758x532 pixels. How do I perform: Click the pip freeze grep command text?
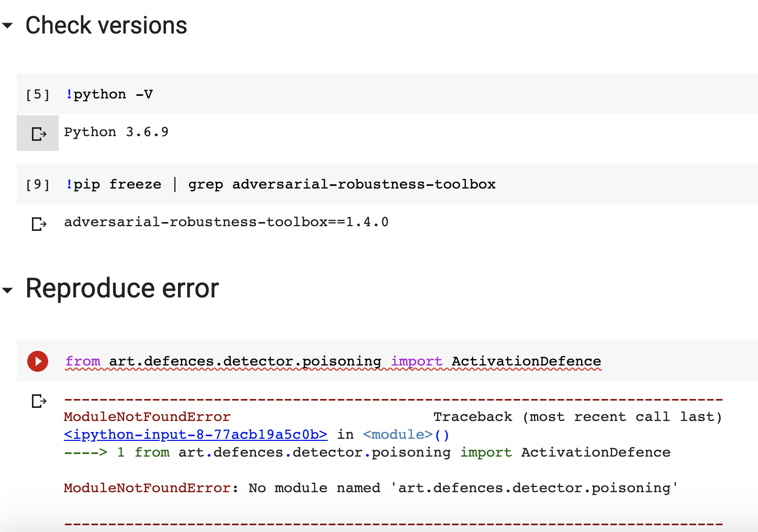281,184
